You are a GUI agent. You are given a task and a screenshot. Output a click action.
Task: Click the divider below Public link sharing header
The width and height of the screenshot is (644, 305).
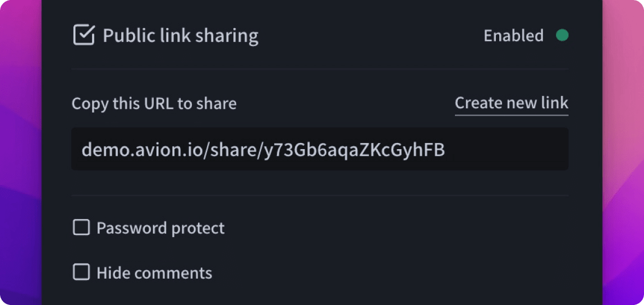(320, 69)
